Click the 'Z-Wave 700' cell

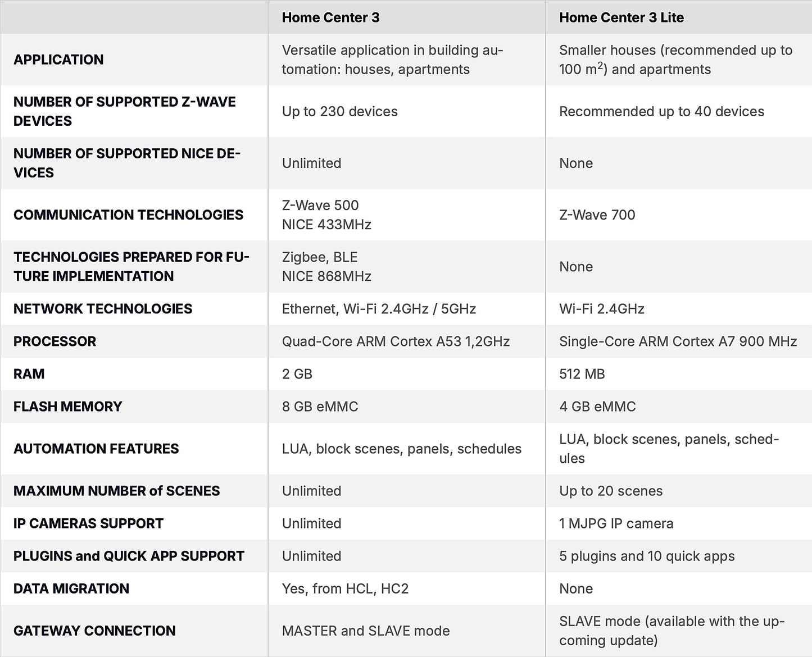[x=597, y=215]
